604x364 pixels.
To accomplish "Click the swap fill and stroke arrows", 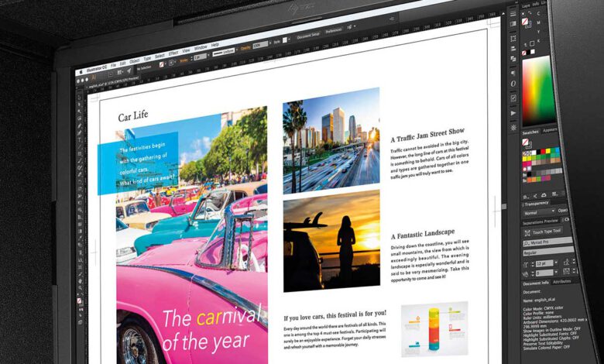I will 530,12.
